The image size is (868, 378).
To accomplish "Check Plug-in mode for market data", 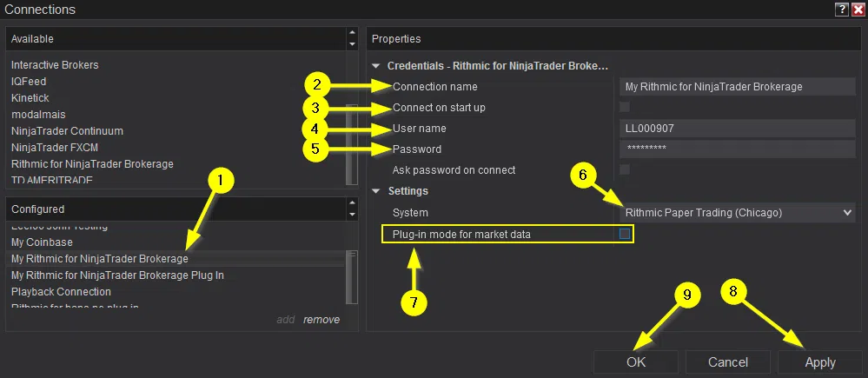I will pyautogui.click(x=625, y=234).
